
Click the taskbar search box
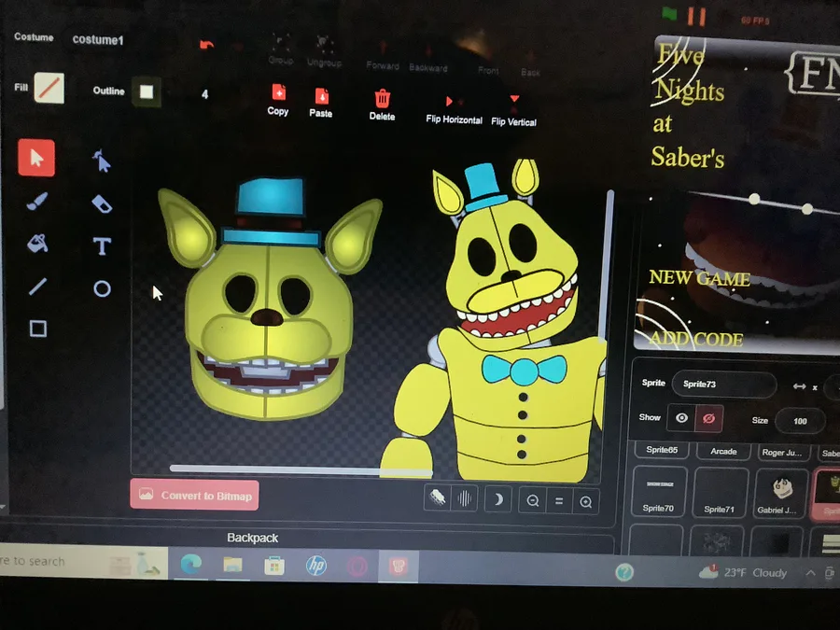coord(83,563)
